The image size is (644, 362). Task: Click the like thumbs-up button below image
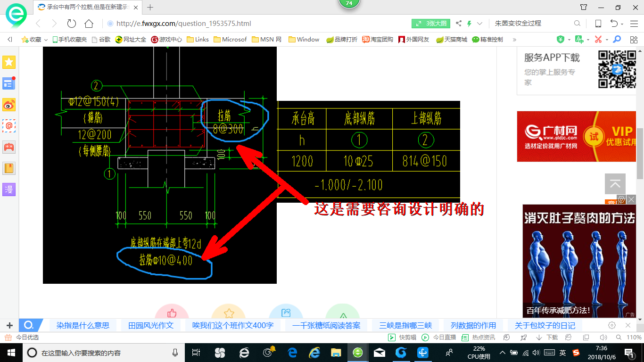pyautogui.click(x=172, y=312)
